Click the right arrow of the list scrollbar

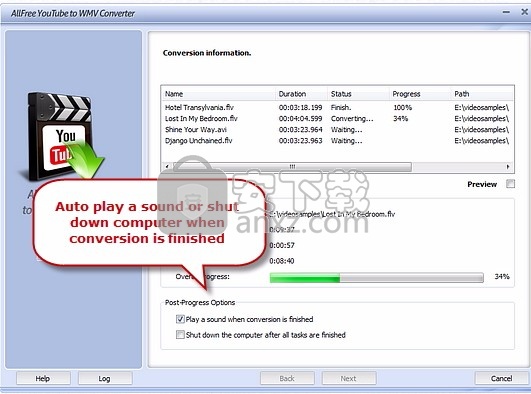tap(508, 167)
